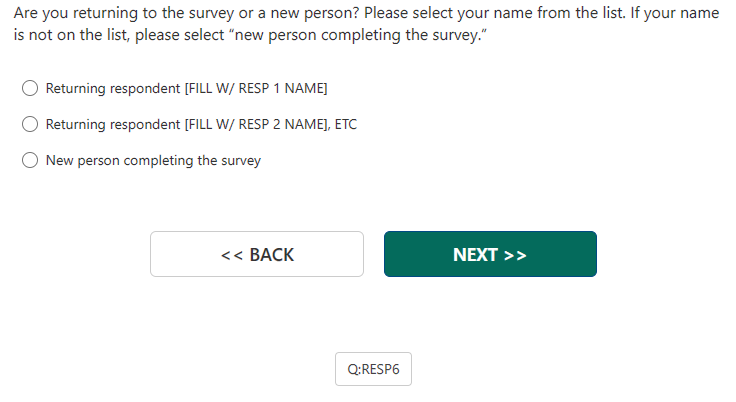The image size is (736, 402).
Task: Select the Returning respondent RESP 1 radio button
Action: (x=31, y=88)
